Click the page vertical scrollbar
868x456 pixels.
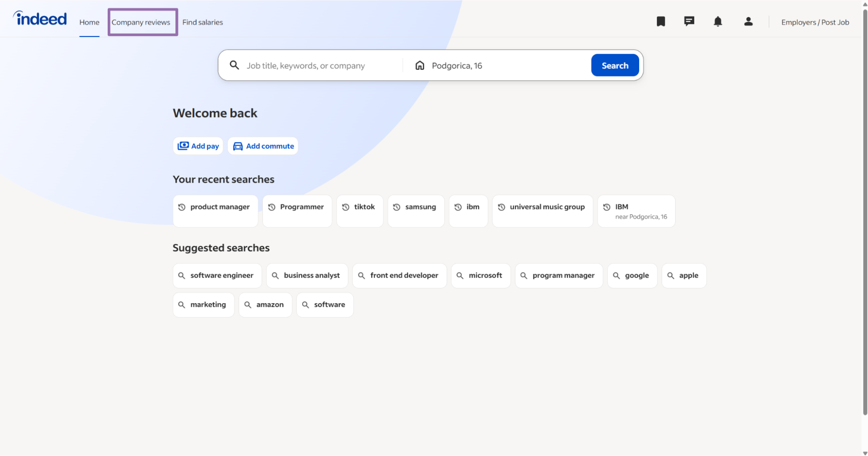click(x=865, y=213)
